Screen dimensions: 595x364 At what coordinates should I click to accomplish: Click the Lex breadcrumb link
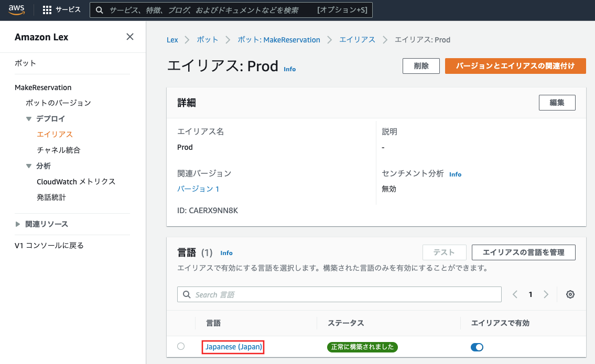point(172,40)
